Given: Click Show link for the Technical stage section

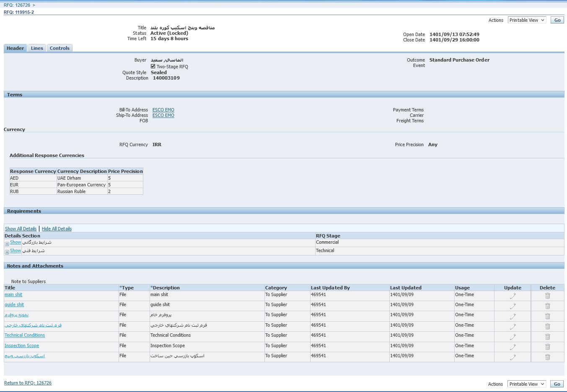Looking at the screenshot, I should tap(16, 251).
